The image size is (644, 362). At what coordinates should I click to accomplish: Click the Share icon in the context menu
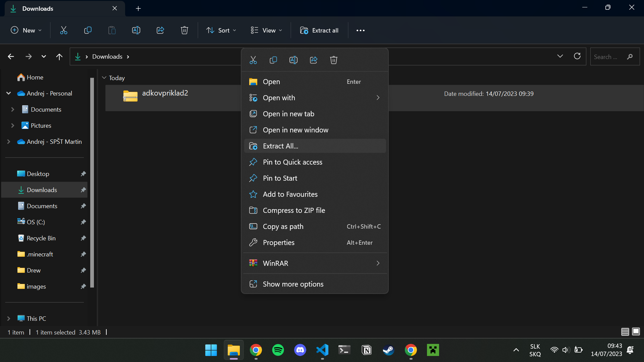314,60
